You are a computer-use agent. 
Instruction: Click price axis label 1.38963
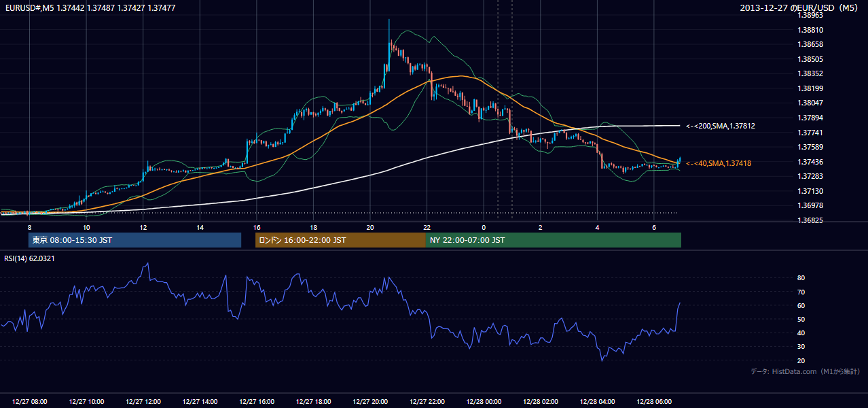click(x=810, y=16)
